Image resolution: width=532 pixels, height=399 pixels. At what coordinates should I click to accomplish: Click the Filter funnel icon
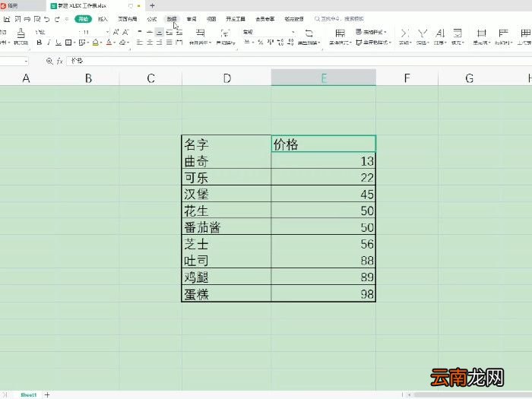[x=422, y=33]
